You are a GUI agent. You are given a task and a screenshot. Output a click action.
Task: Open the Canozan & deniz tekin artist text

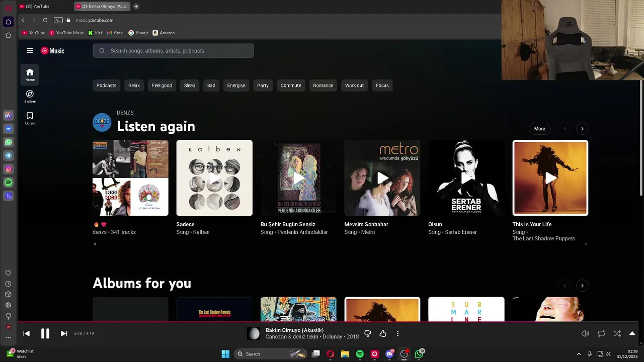coord(292,337)
